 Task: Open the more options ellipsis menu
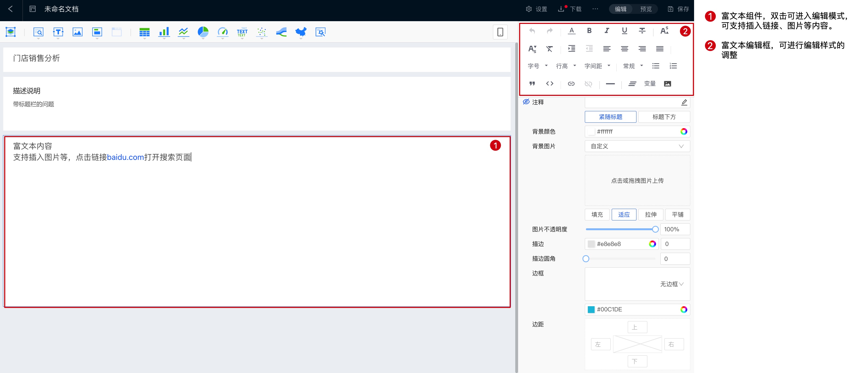click(595, 9)
